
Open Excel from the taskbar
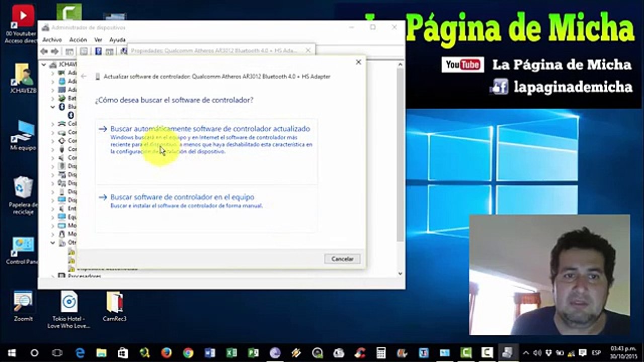point(231,353)
